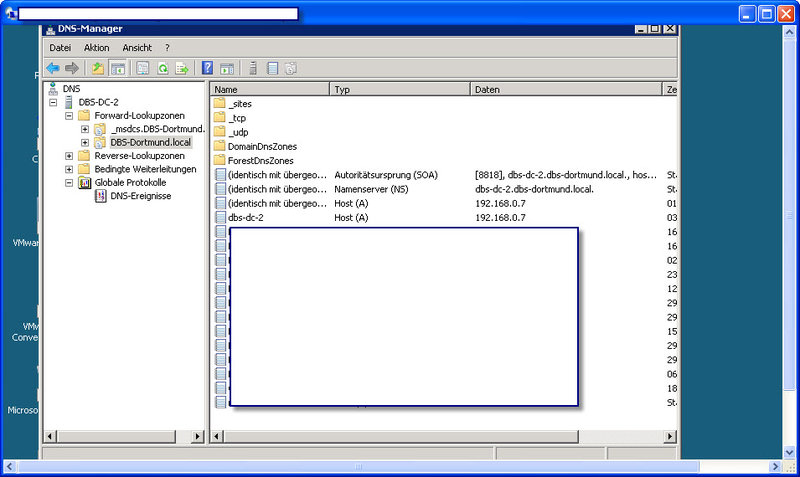Open the ? help menu
The image size is (800, 477).
coord(167,47)
